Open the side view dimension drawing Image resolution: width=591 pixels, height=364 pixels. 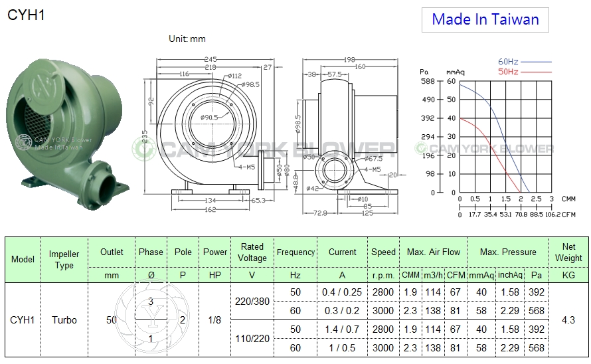pyautogui.click(x=351, y=136)
